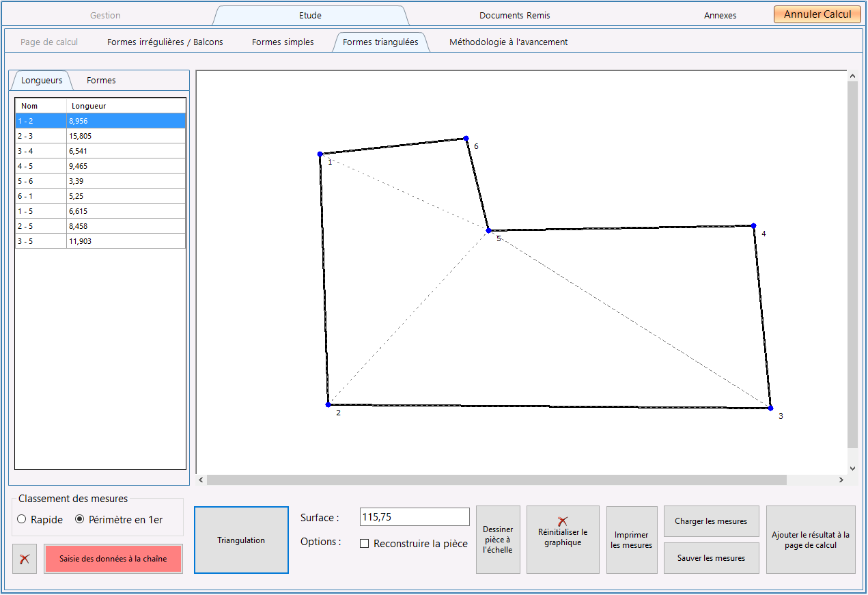
Task: Click vertex point 4 on the graph
Action: [753, 225]
